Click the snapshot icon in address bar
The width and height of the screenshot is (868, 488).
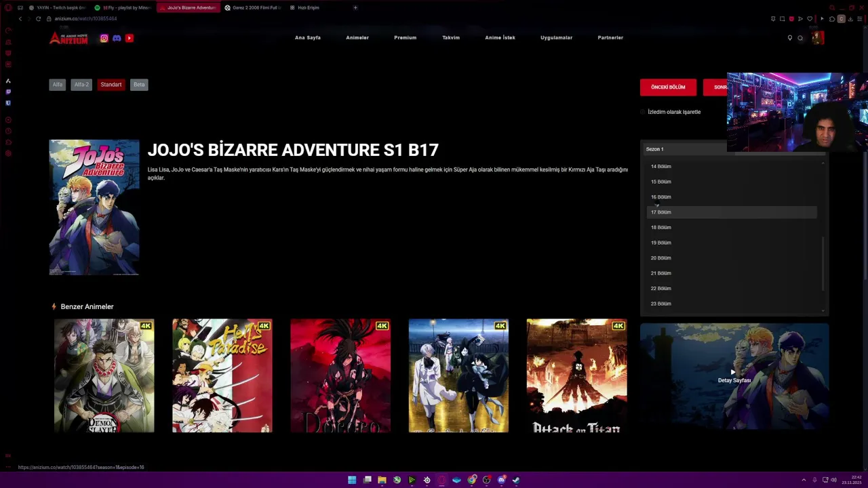(x=782, y=18)
